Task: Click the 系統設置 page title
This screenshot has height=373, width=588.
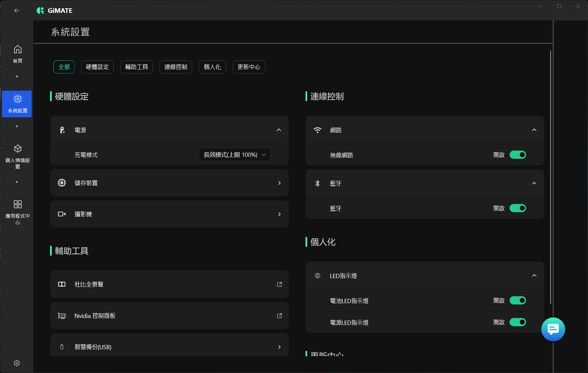Action: [70, 32]
